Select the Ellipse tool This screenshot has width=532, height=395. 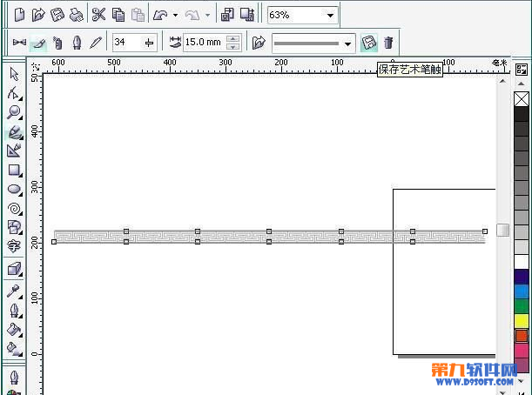coord(14,190)
